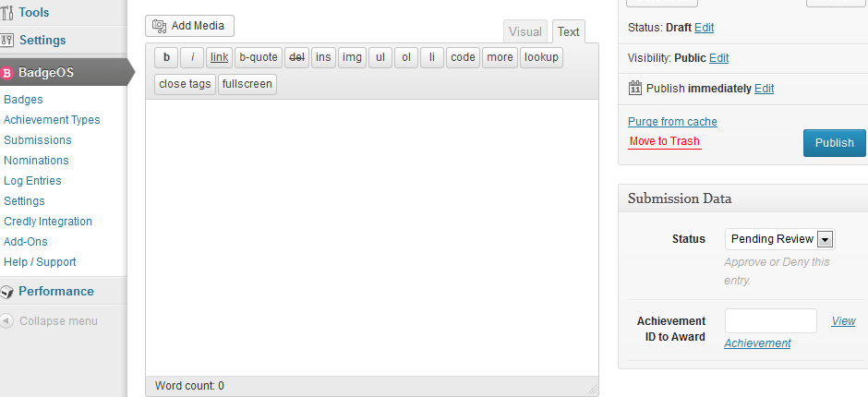
Task: Open the Settings top-level sidebar menu
Action: (42, 40)
